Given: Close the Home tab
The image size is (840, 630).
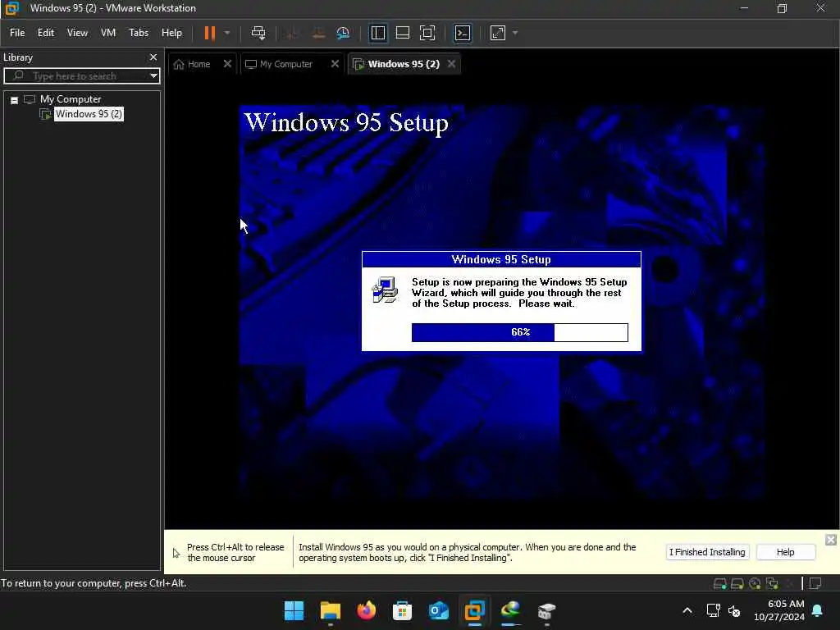Looking at the screenshot, I should click(227, 64).
